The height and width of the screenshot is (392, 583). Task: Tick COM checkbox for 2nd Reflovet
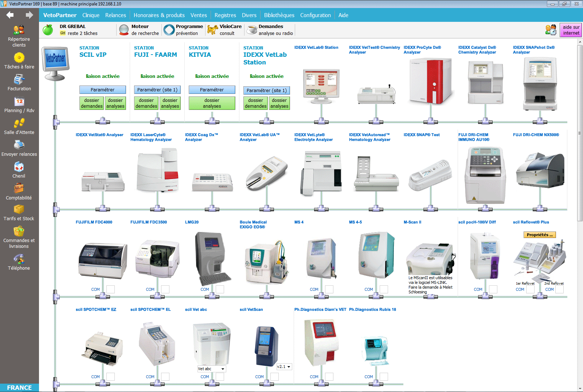pos(559,289)
